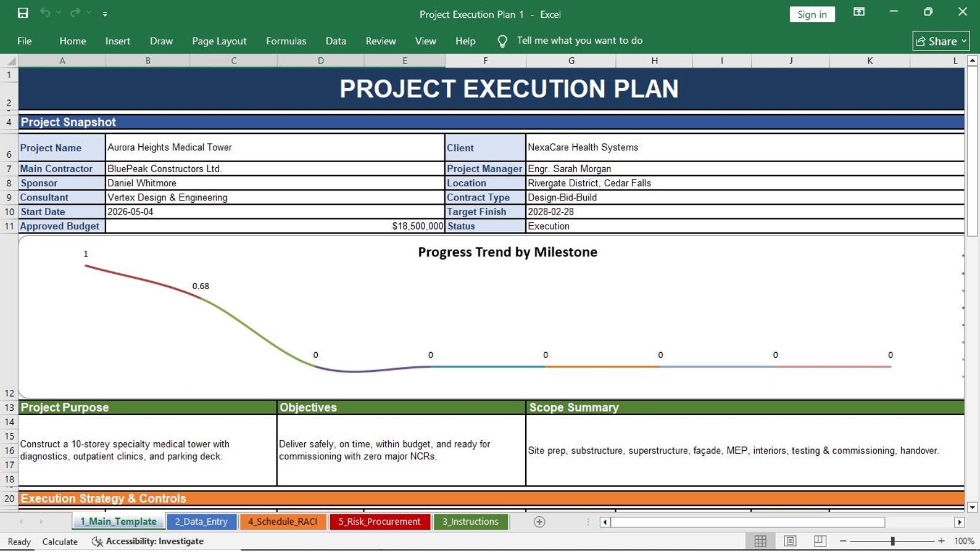
Task: Open Customize Quick Access Toolbar dropdown
Action: click(105, 14)
